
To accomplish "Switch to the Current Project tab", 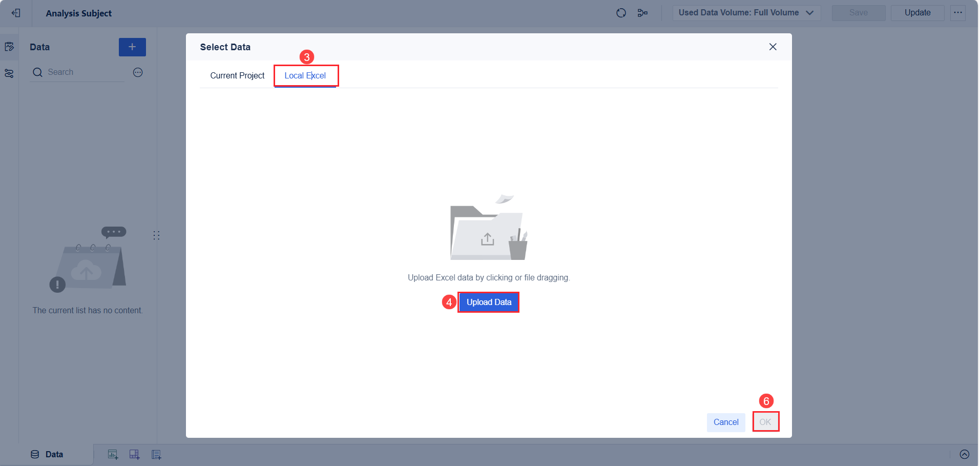I will (237, 75).
